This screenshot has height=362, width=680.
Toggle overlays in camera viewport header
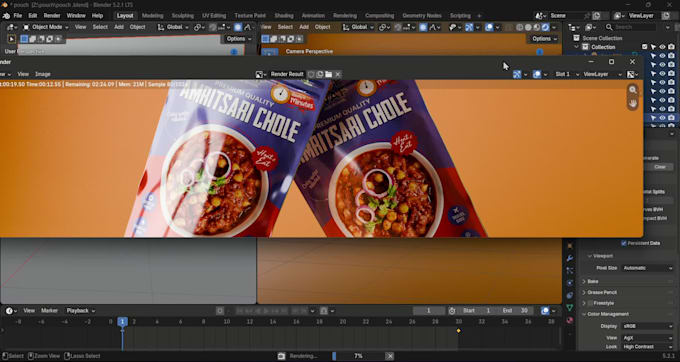pyautogui.click(x=489, y=27)
